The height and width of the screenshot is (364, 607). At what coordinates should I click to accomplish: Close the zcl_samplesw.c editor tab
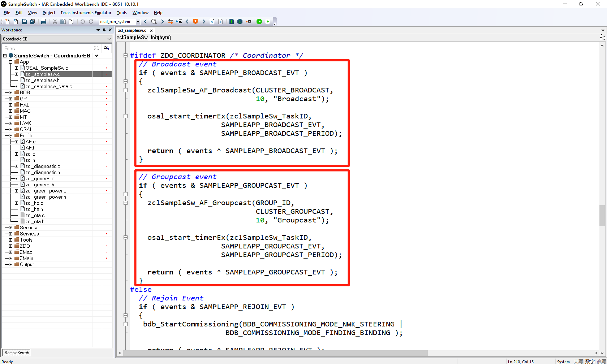tap(151, 31)
